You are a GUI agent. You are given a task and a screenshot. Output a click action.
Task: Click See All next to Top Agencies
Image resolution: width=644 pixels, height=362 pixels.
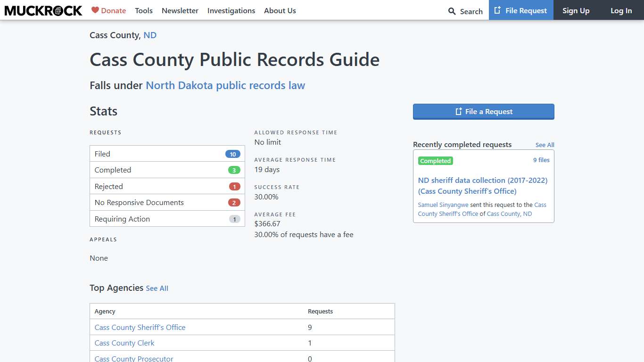coord(157,288)
